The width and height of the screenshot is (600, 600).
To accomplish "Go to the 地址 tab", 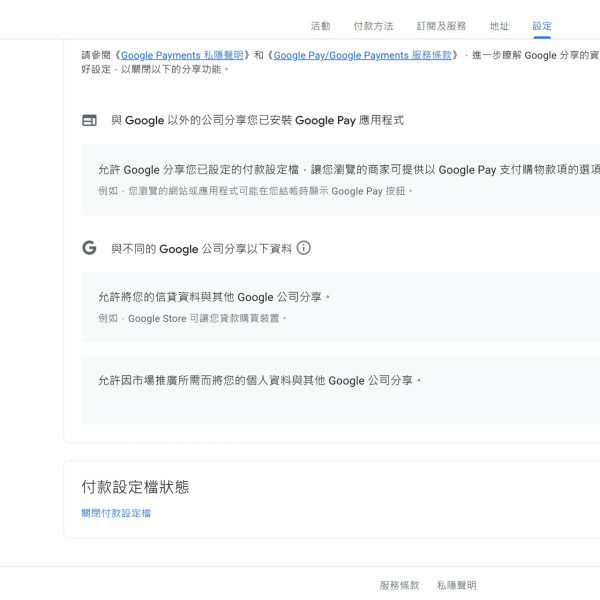I will pos(499,26).
